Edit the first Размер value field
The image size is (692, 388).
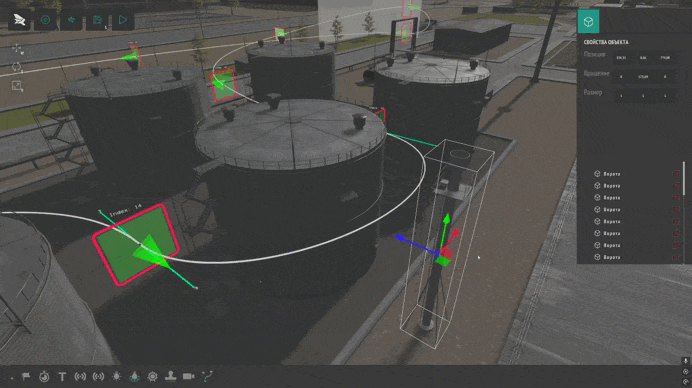621,96
